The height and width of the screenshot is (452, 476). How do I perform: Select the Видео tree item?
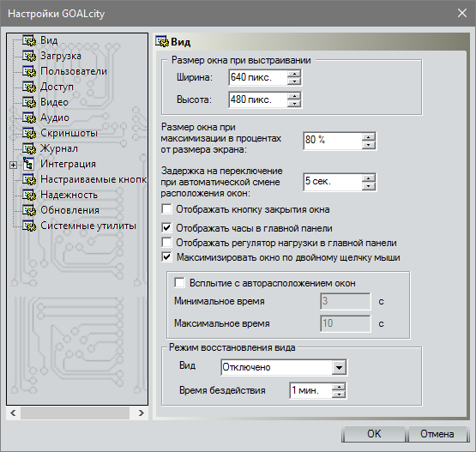[x=54, y=102]
